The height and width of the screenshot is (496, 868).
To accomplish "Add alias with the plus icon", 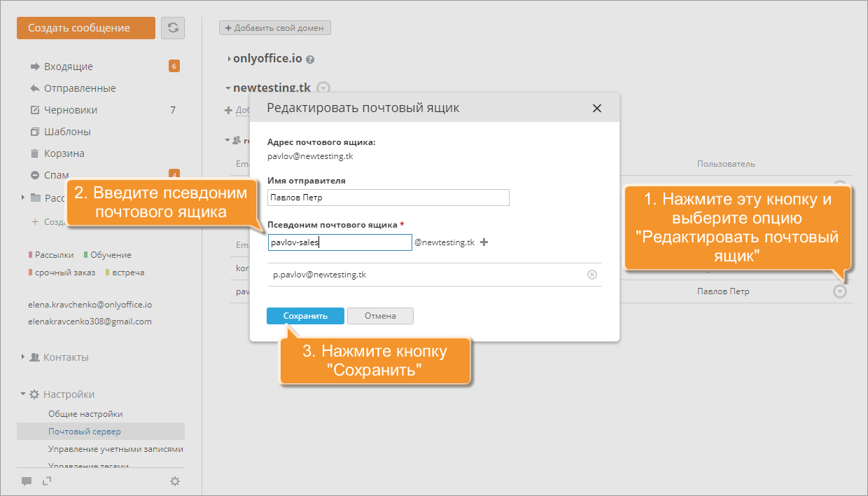I will coord(484,242).
